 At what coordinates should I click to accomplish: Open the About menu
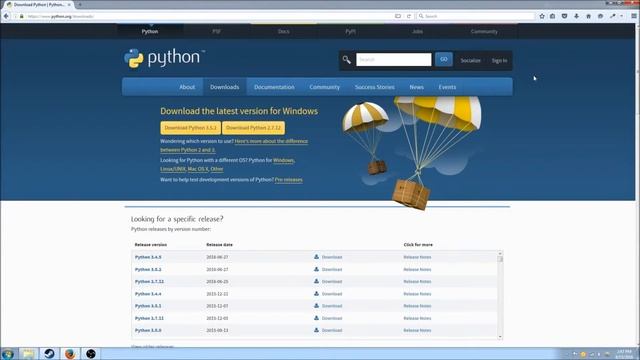[x=187, y=87]
